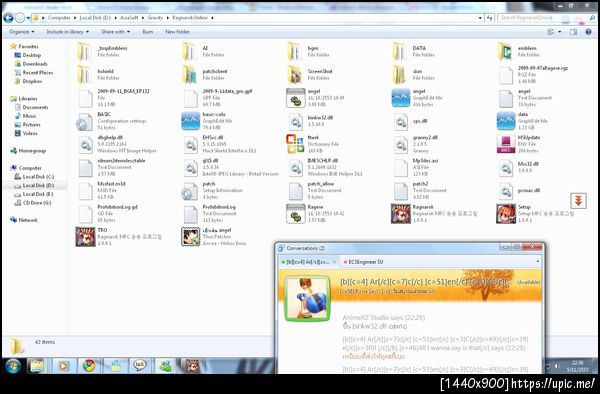The height and width of the screenshot is (394, 600).
Task: Open the Share with dropdown
Action: 115,32
